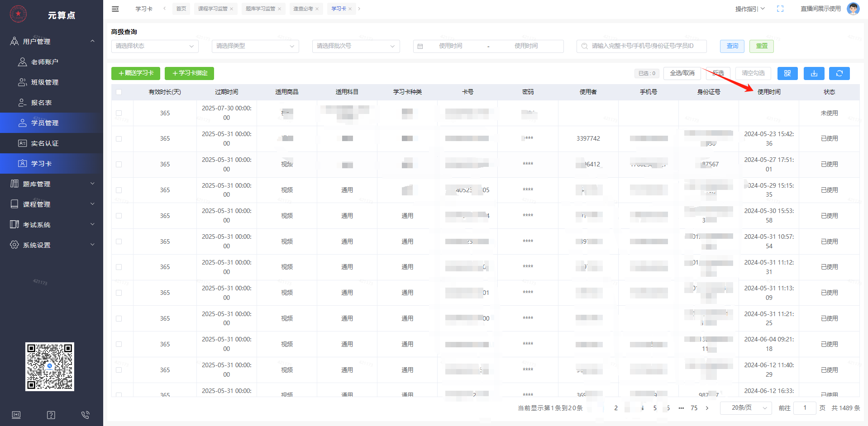Expand the 考试系统 sidebar group

(52, 225)
